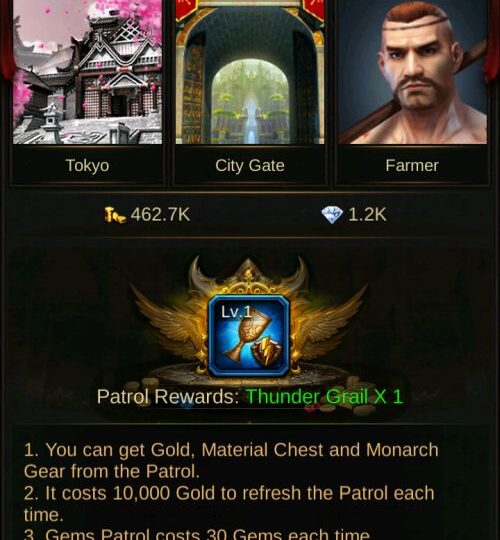Screen dimensions: 500x540
Task: Click the gold coins currency icon
Action: click(x=115, y=215)
